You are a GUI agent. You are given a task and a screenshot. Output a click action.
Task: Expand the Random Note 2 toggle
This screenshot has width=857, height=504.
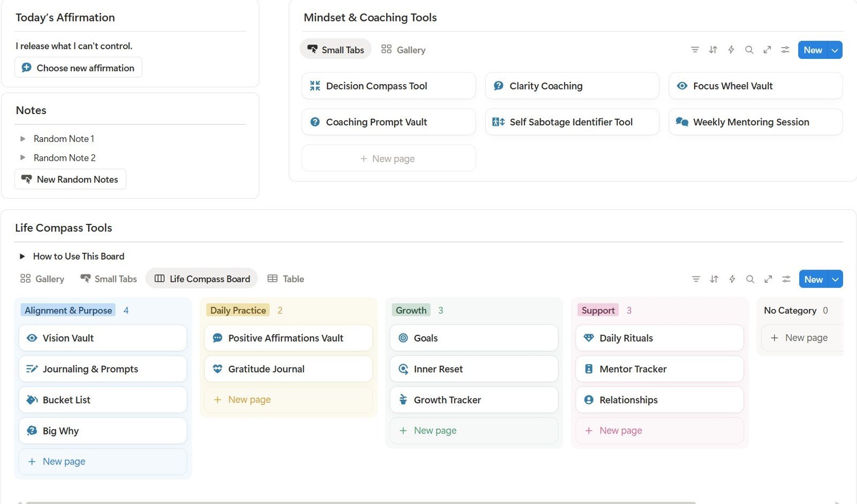click(22, 157)
